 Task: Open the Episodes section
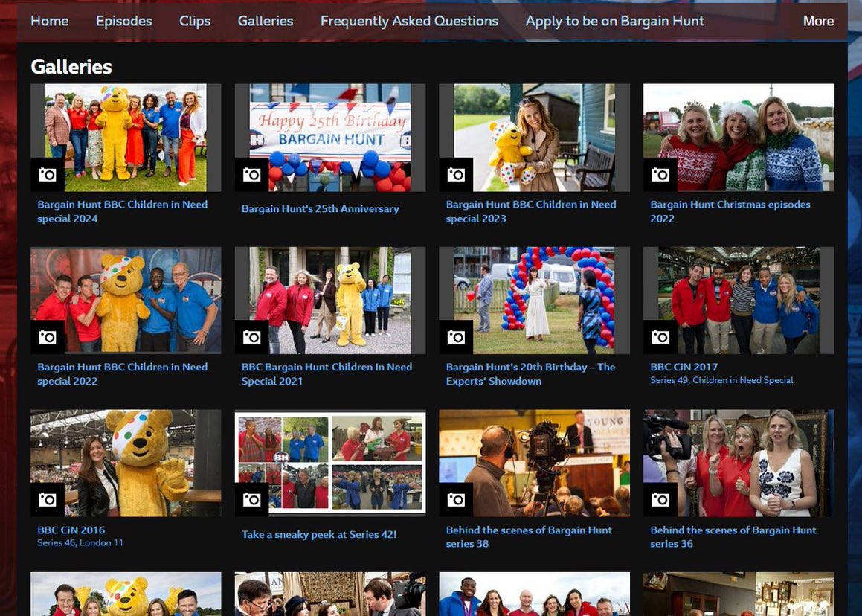tap(123, 21)
